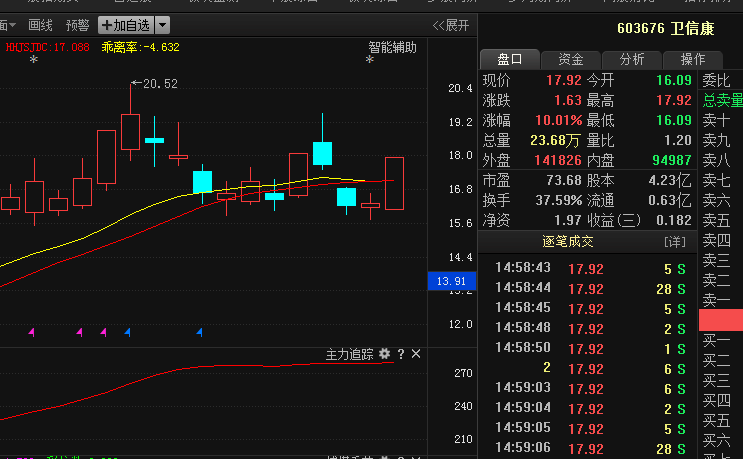Click HHJSJDC:17.088 indicator label

47,47
